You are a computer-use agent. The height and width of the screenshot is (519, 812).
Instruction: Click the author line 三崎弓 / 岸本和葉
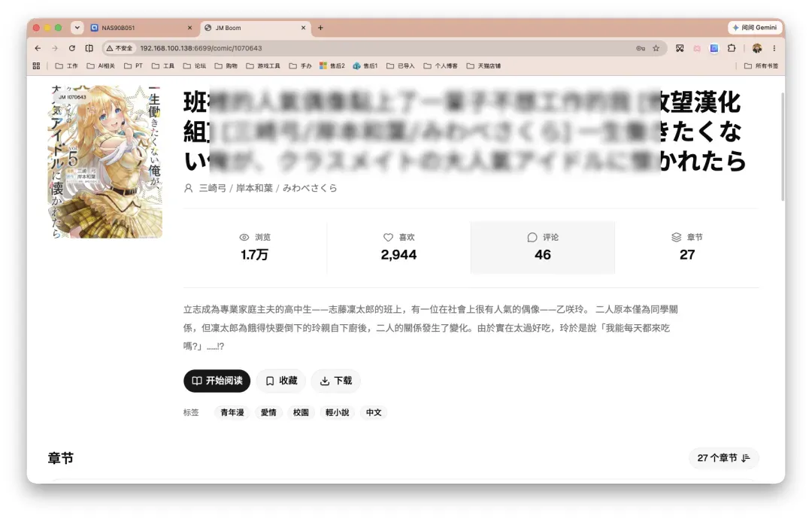tap(268, 188)
